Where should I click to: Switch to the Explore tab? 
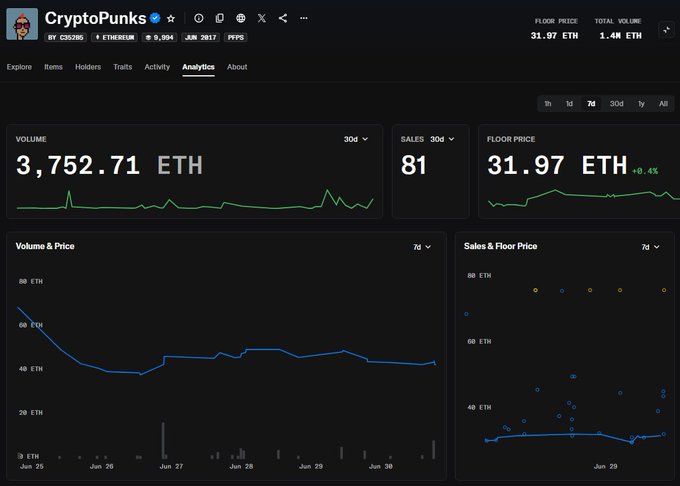(19, 67)
